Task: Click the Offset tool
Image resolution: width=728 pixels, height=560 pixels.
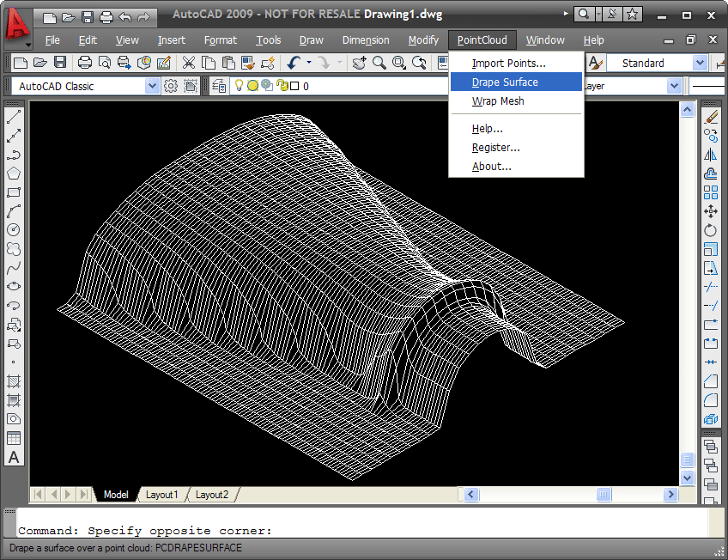Action: tap(711, 173)
